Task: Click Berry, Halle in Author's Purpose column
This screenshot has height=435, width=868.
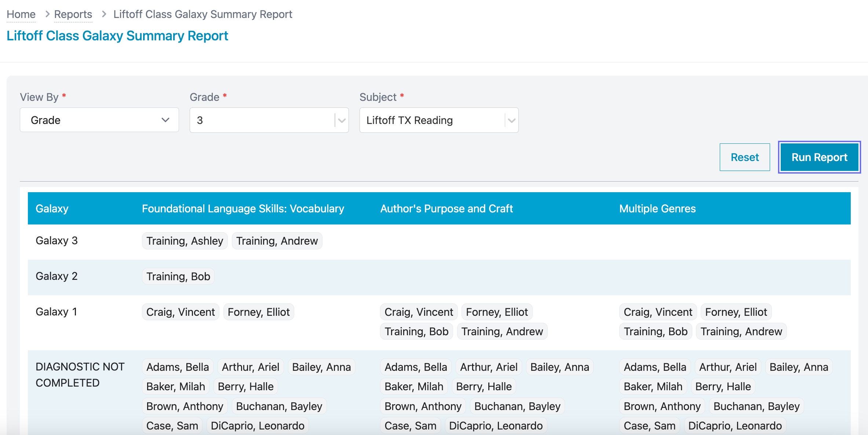Action: [484, 386]
